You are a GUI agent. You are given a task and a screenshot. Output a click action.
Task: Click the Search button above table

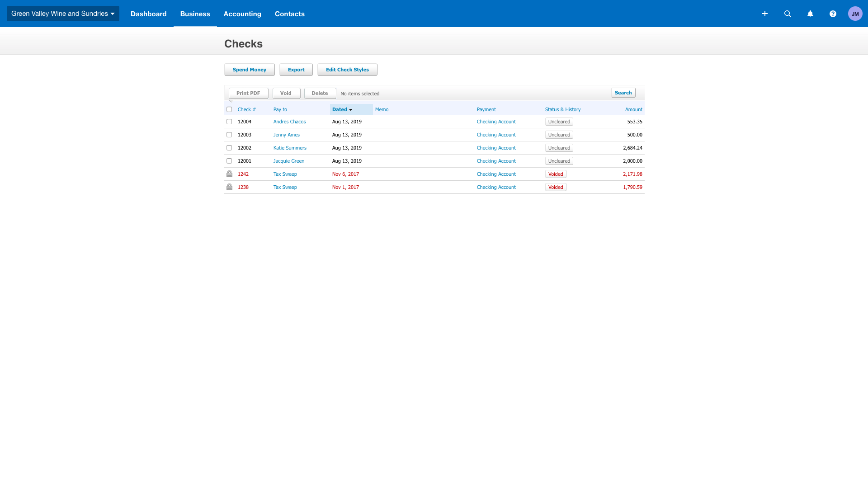pos(623,93)
